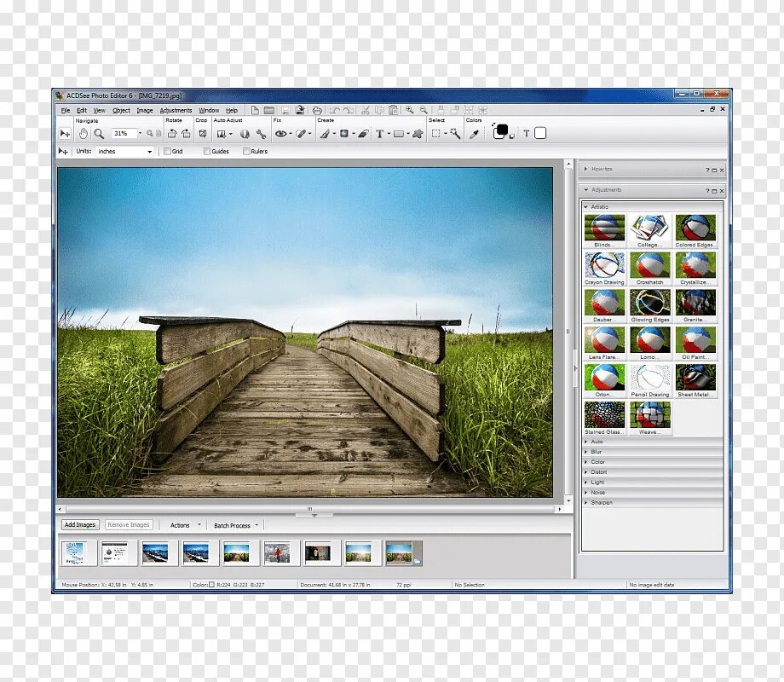Click the Save As icon
The image size is (784, 682).
[x=299, y=110]
